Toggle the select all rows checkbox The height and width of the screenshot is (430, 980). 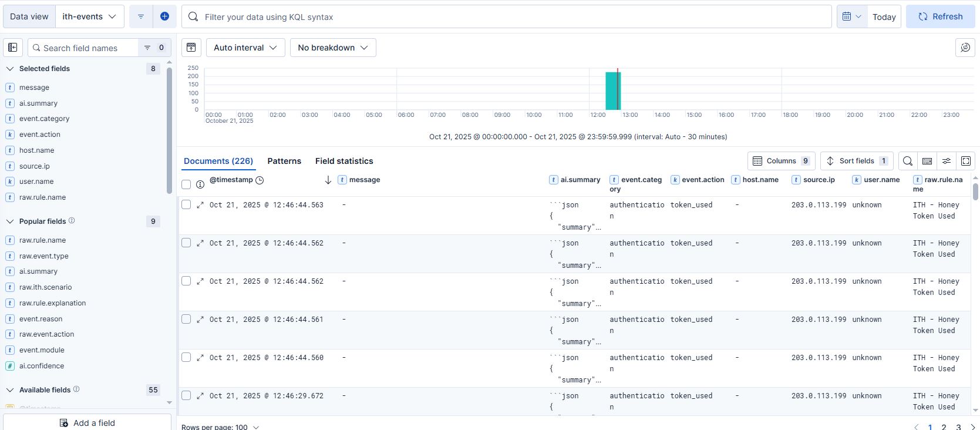click(186, 184)
